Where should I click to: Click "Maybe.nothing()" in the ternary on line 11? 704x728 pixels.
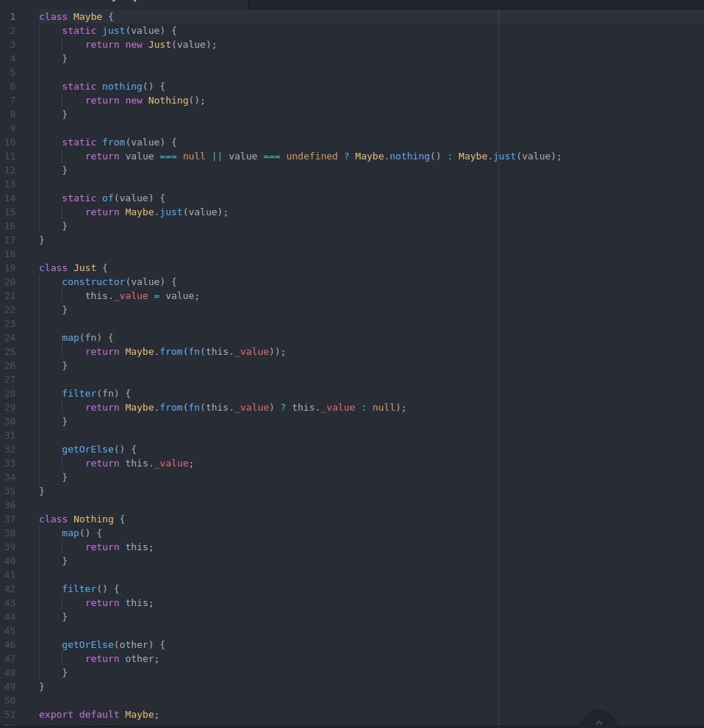398,156
